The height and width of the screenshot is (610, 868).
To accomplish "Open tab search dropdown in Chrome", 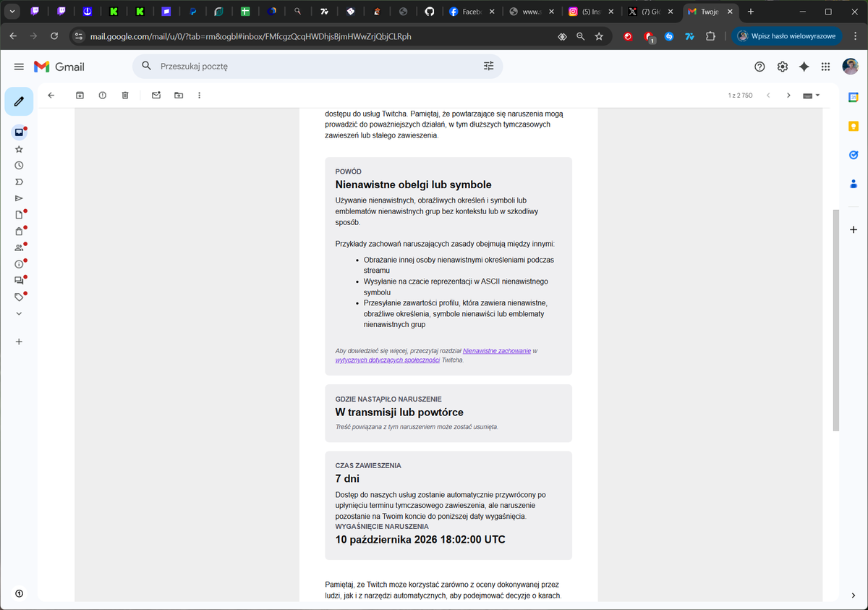I will 12,12.
